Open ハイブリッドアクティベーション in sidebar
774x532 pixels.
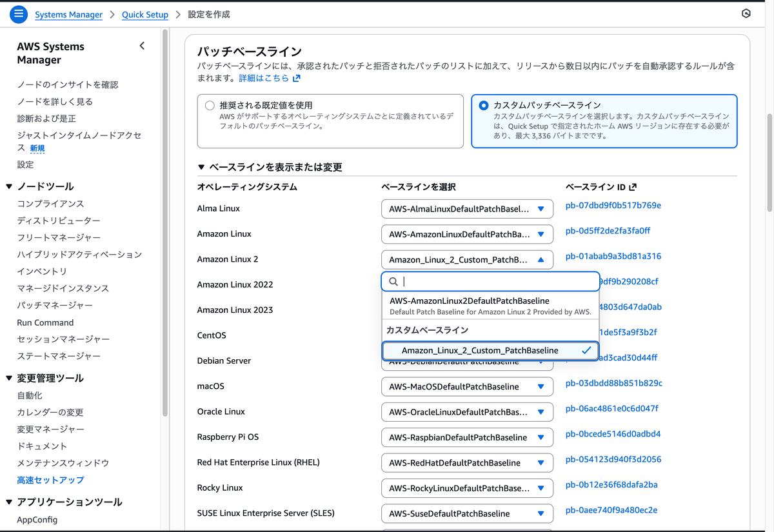click(x=79, y=255)
